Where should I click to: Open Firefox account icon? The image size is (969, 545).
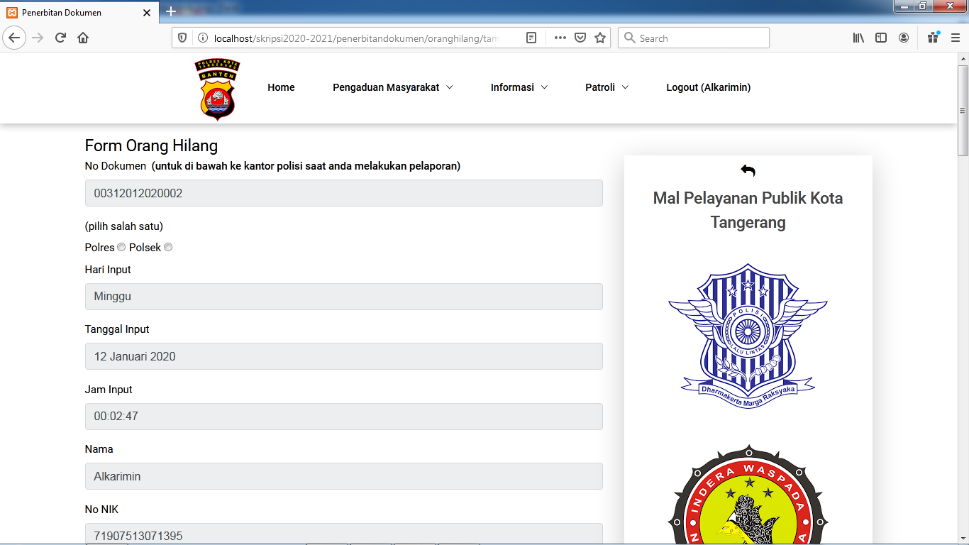pyautogui.click(x=903, y=38)
